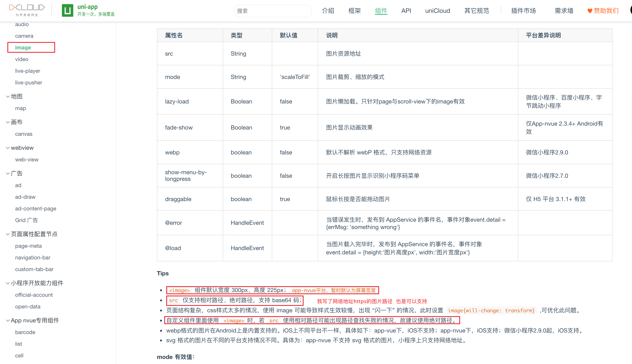Open the camera sidebar item
This screenshot has width=632, height=364.
24,36
